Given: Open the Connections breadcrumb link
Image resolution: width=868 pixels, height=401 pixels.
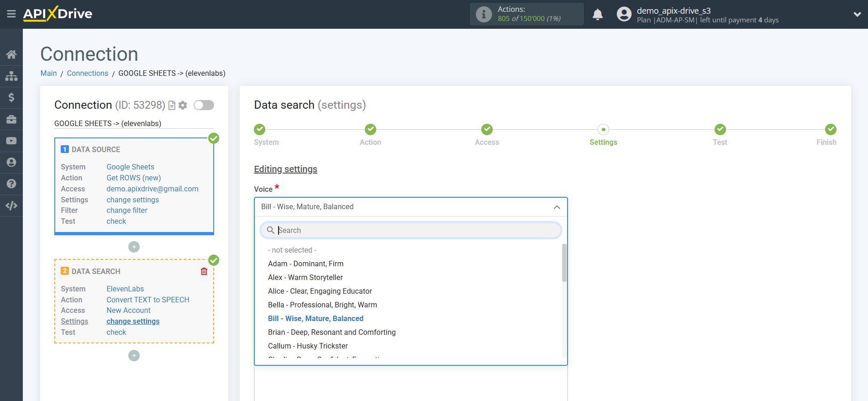Looking at the screenshot, I should (88, 73).
